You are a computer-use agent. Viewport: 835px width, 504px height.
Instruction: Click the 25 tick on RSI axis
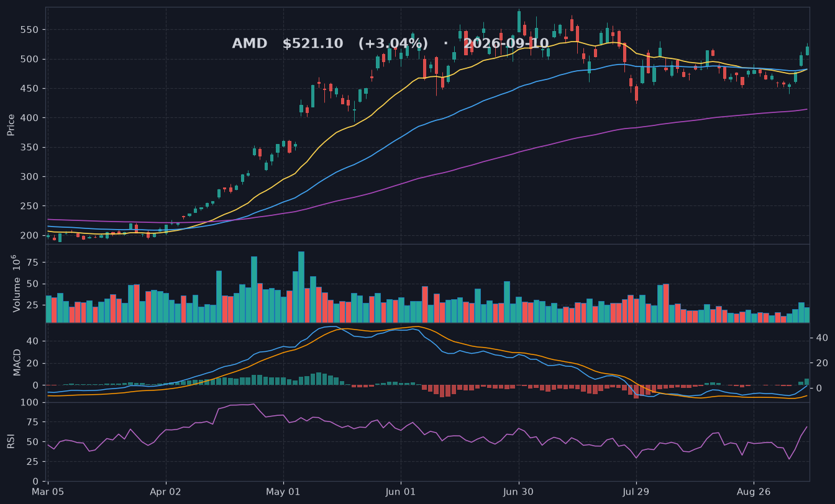pyautogui.click(x=34, y=462)
